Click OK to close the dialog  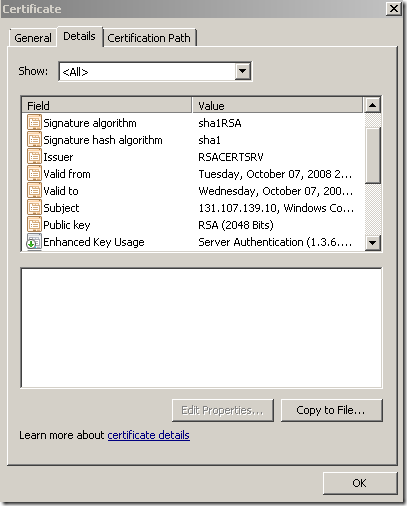(x=360, y=483)
